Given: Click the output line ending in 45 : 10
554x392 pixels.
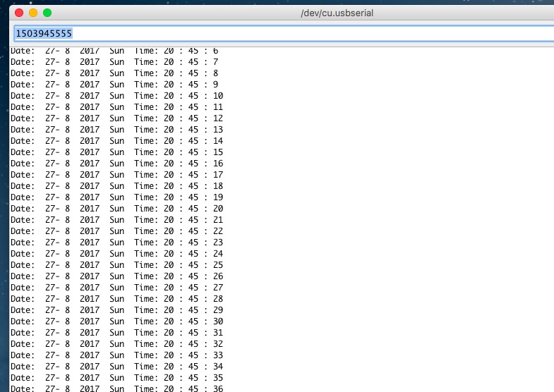Looking at the screenshot, I should point(117,96).
